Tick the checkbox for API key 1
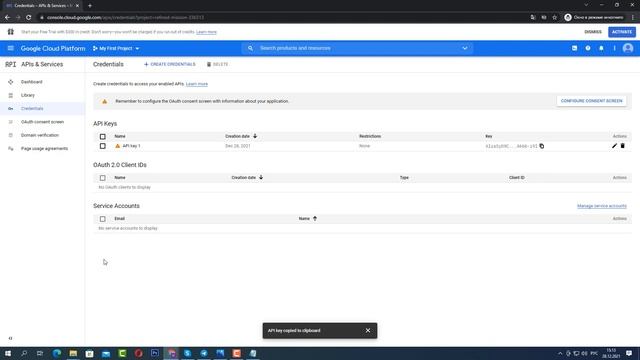640x360 pixels. pyautogui.click(x=102, y=146)
